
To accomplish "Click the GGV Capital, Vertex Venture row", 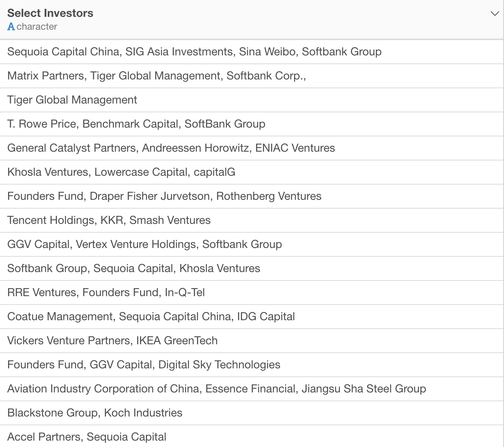I will 252,244.
